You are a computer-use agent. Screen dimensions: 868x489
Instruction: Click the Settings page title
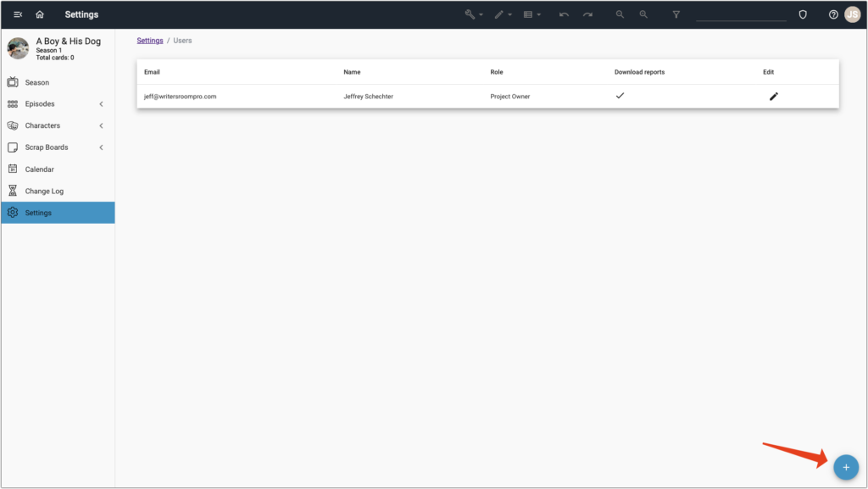point(81,14)
